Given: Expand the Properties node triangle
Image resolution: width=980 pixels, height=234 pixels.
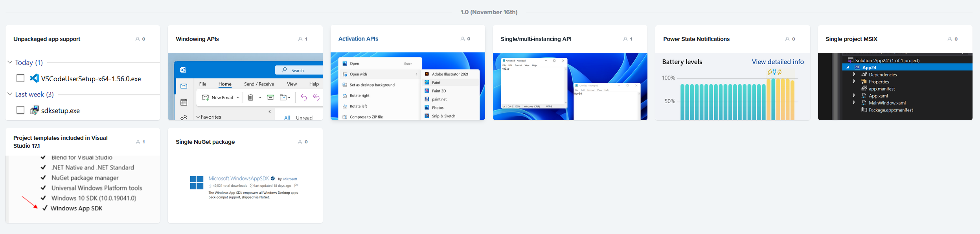Looking at the screenshot, I should pos(854,81).
